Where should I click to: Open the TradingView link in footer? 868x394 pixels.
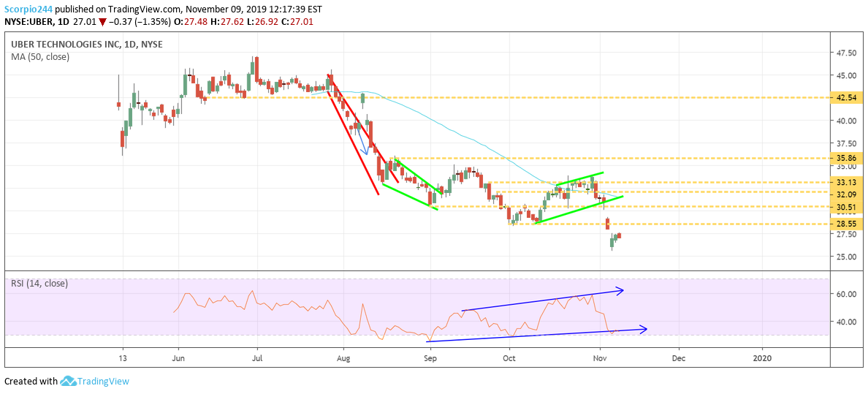pyautogui.click(x=104, y=382)
